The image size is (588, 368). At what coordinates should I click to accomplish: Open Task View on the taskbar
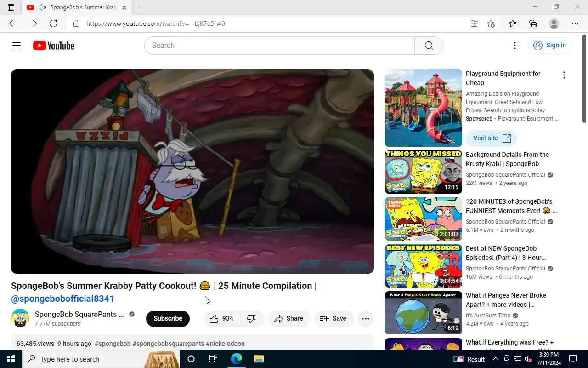(213, 359)
